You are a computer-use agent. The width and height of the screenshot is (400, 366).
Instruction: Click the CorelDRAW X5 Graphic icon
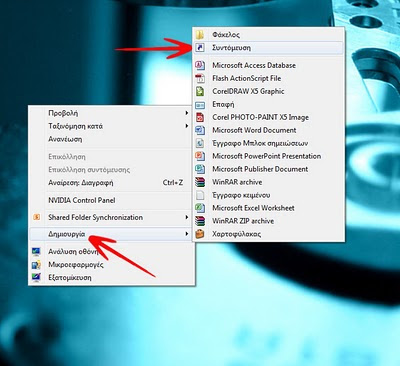[200, 91]
